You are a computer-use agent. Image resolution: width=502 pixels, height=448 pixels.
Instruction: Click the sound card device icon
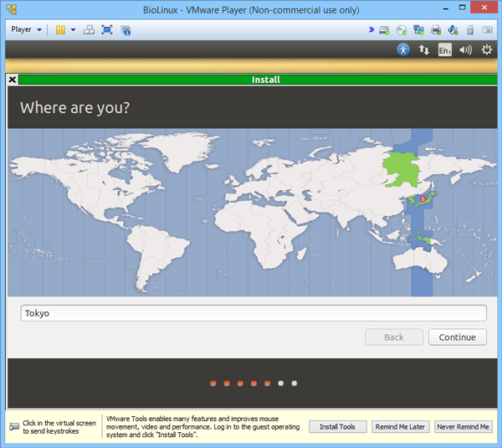coord(453,30)
